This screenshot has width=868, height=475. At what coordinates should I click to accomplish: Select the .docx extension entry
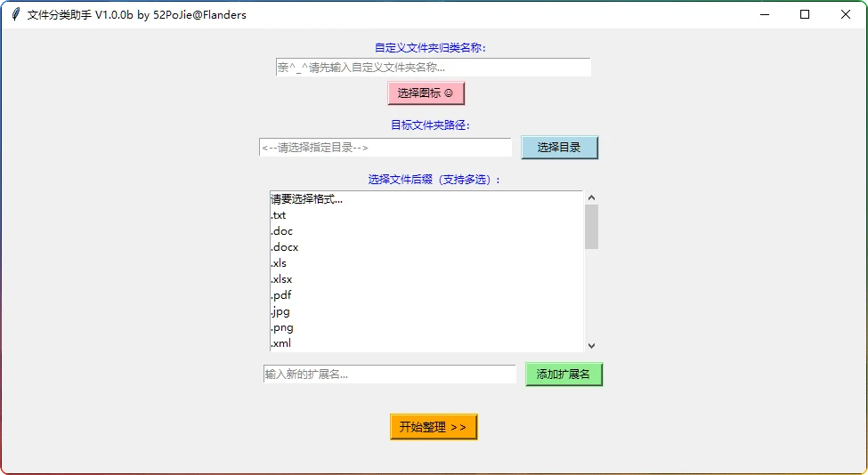pyautogui.click(x=426, y=248)
